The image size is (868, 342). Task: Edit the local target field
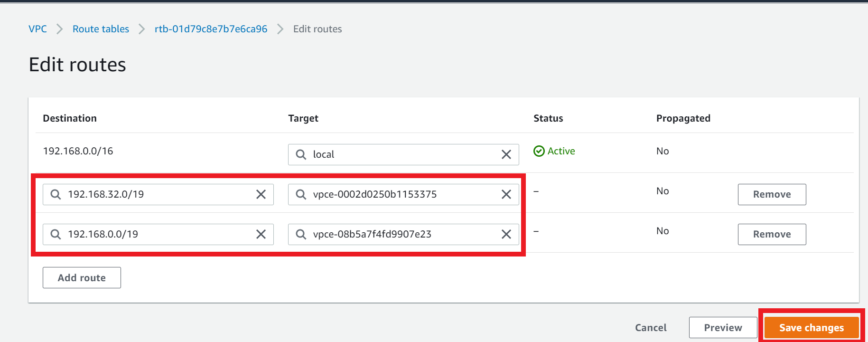click(403, 154)
